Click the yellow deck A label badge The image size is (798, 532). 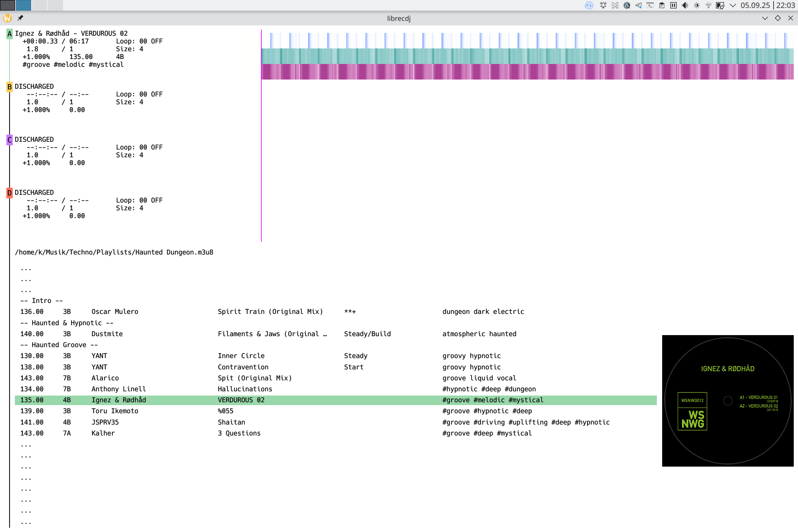pos(10,34)
